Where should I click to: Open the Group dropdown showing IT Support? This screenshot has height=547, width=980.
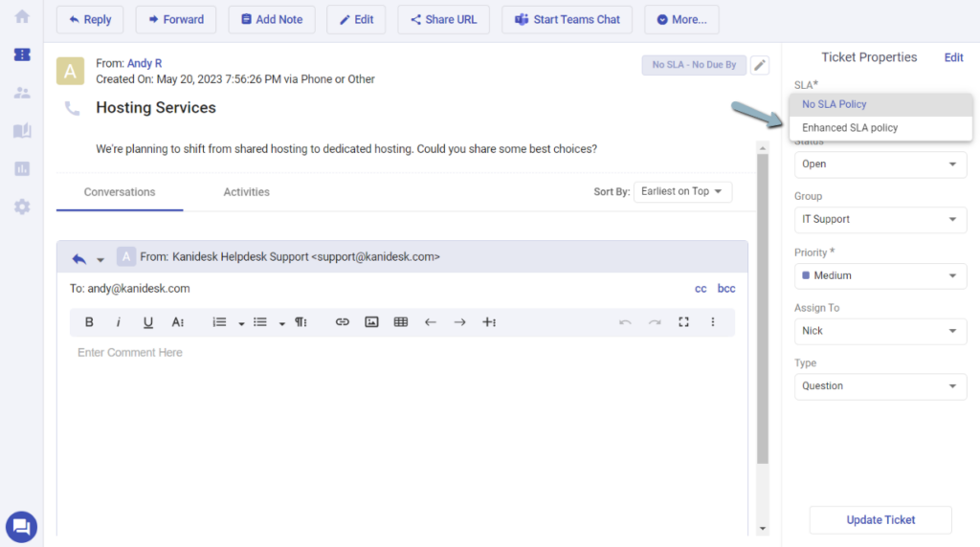880,219
